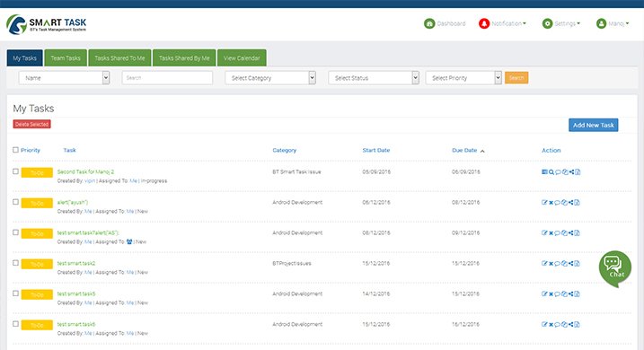Open comments for Second Task for Manoj 2
Screen dimensions: 644x350
tap(558, 172)
